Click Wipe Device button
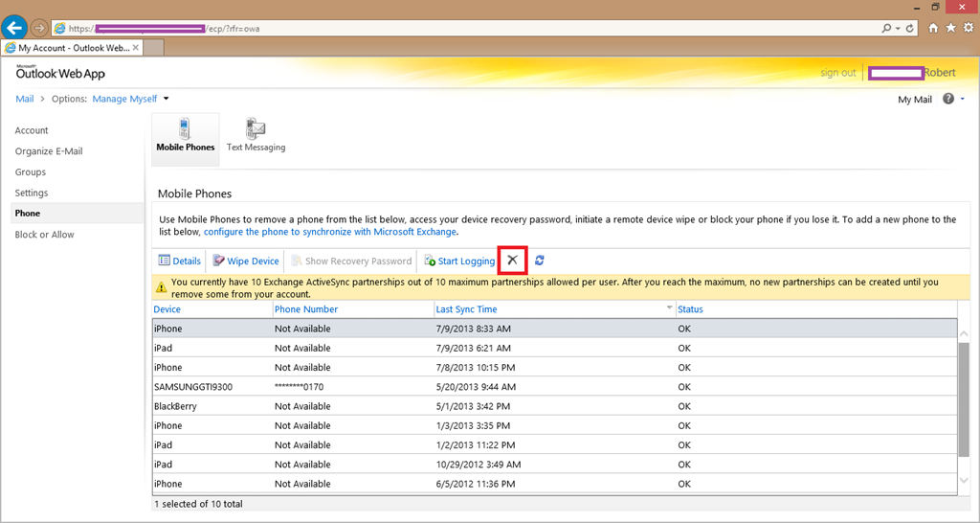 point(246,261)
